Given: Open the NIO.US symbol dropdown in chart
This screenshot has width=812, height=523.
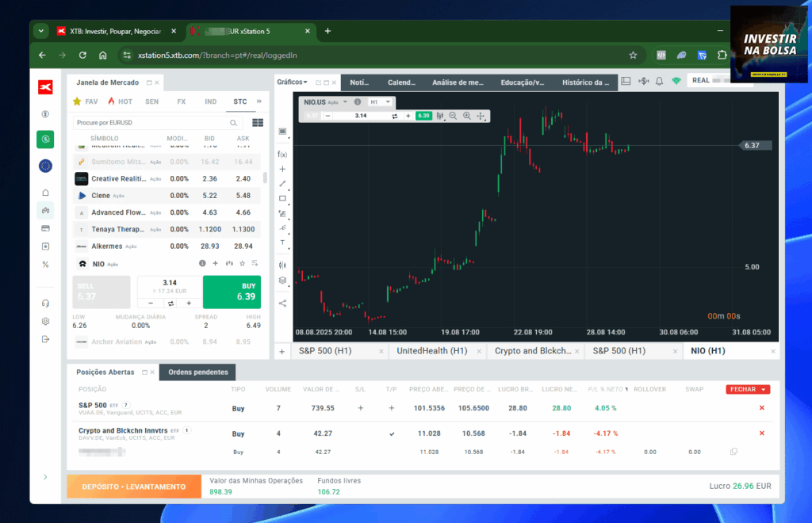Looking at the screenshot, I should [345, 102].
